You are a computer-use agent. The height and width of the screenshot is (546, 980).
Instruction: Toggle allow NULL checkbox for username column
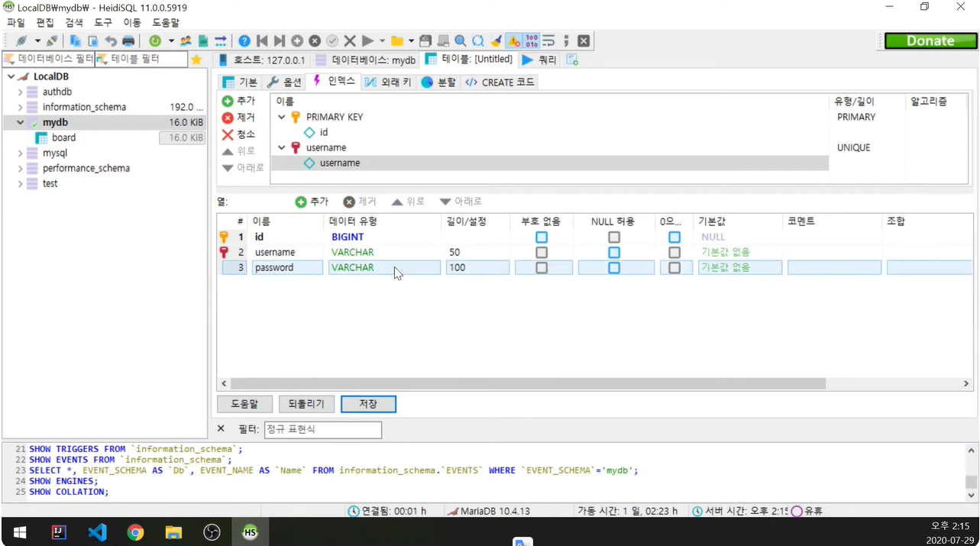(x=614, y=252)
